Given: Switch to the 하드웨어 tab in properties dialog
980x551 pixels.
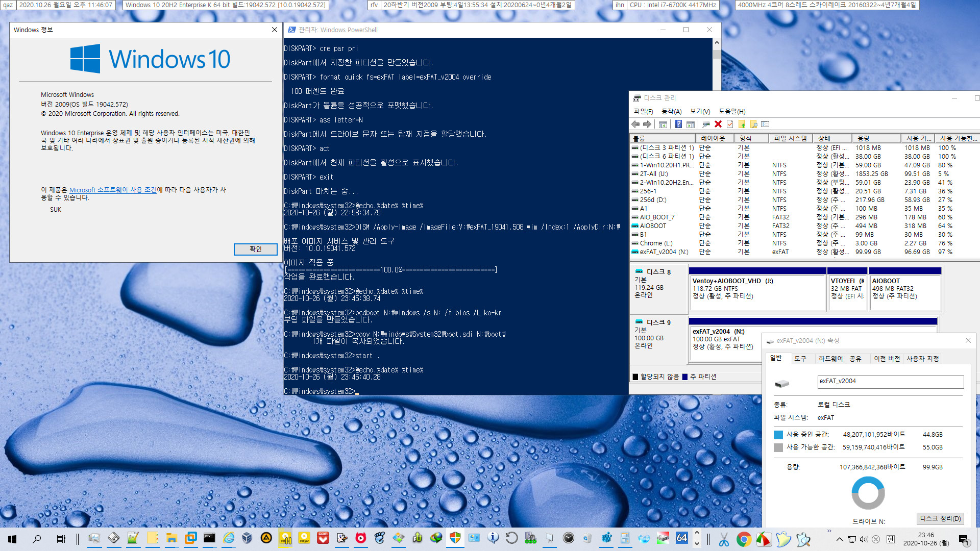Looking at the screenshot, I should pyautogui.click(x=830, y=359).
